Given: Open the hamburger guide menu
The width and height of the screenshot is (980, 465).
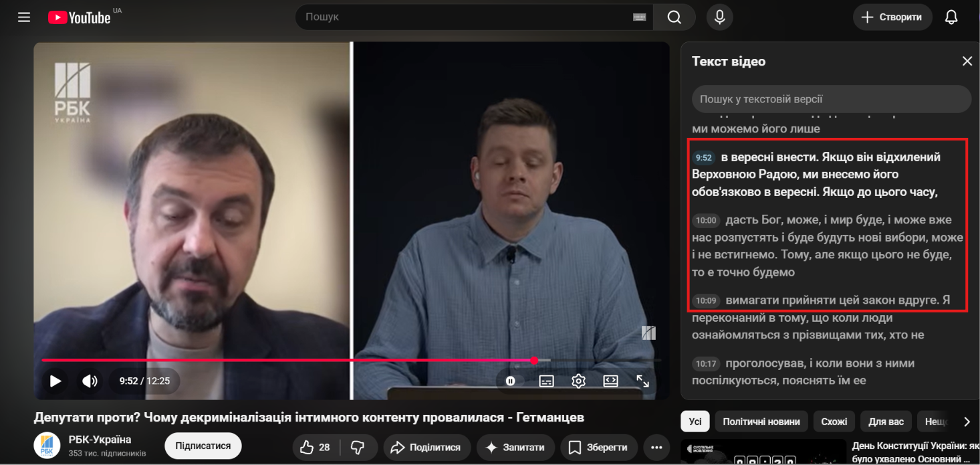Looking at the screenshot, I should click(x=24, y=17).
